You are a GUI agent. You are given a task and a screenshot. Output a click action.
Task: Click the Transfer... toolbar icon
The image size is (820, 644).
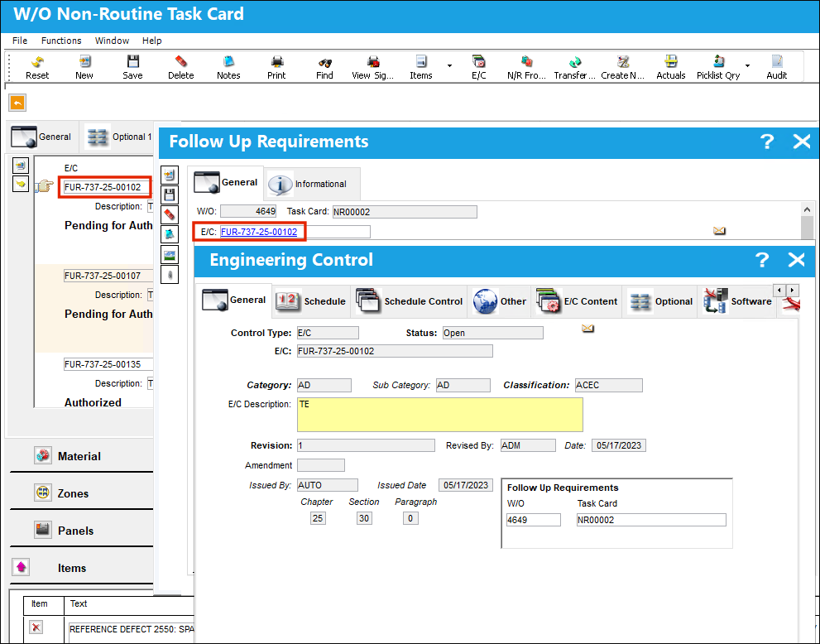click(575, 68)
